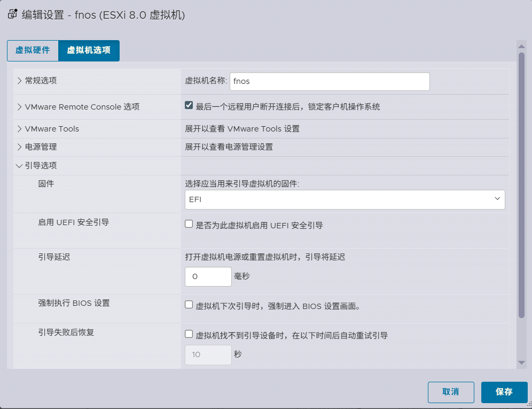Viewport: 532px width, 409px height.
Task: Click the 取消 button
Action: tap(450, 392)
